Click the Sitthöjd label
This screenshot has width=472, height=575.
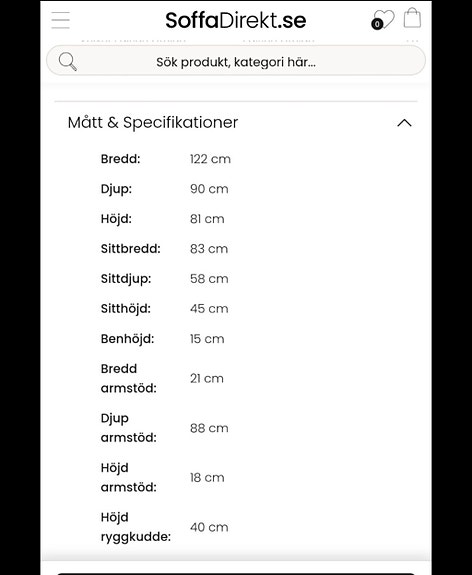[x=126, y=309]
